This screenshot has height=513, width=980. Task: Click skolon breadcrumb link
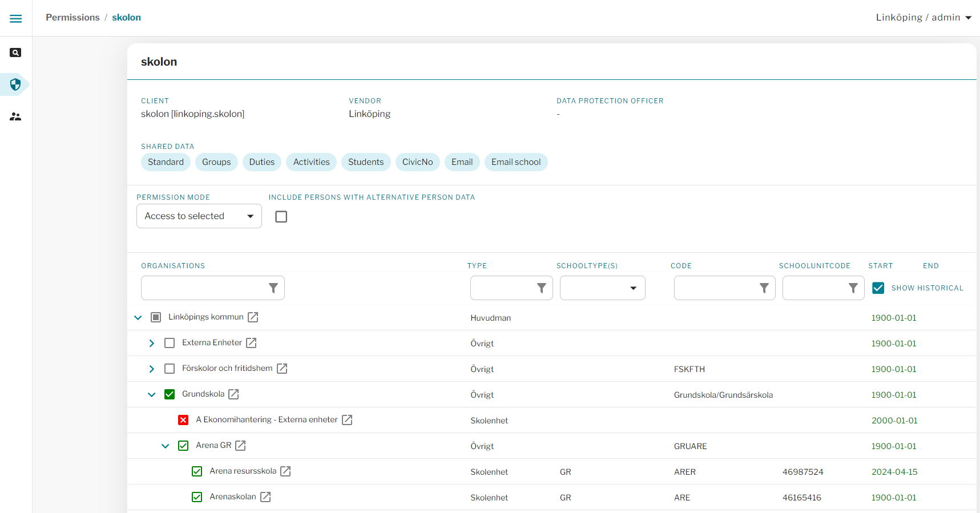(x=126, y=18)
